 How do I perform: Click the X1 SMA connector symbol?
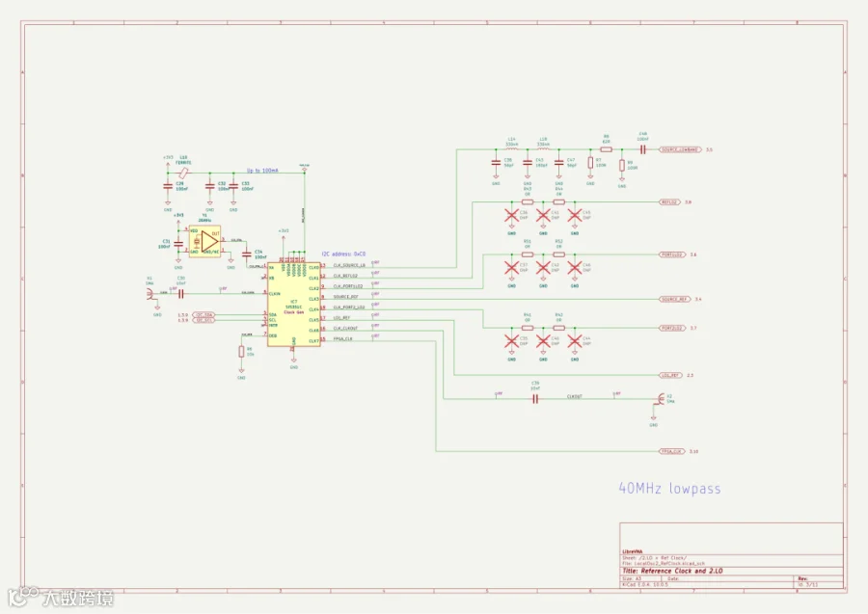click(x=150, y=294)
